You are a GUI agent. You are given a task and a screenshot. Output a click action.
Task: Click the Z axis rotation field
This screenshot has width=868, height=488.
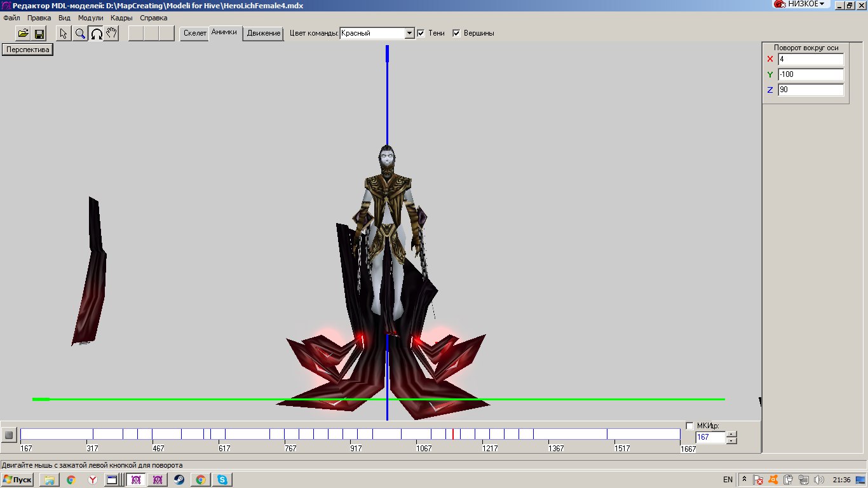tap(811, 90)
